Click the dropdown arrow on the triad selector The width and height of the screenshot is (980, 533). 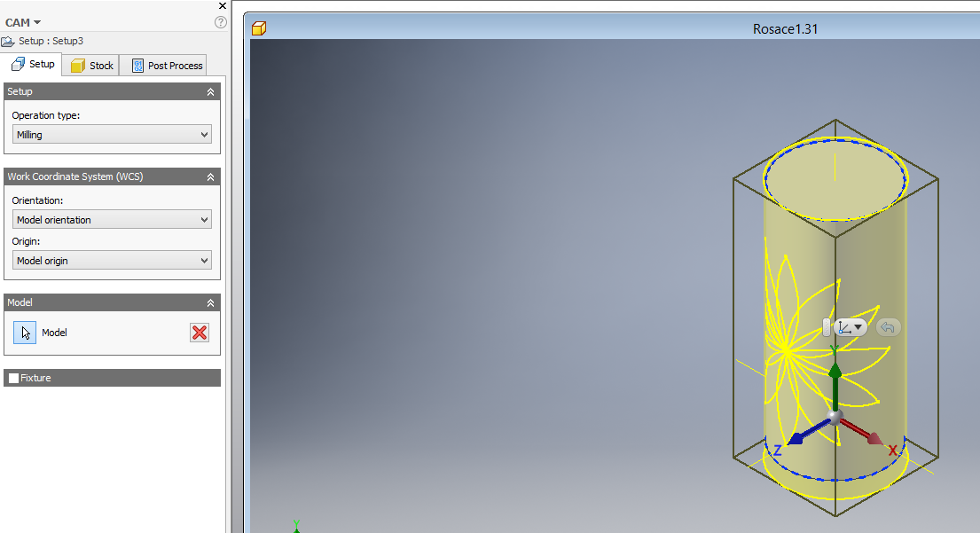[x=858, y=327]
